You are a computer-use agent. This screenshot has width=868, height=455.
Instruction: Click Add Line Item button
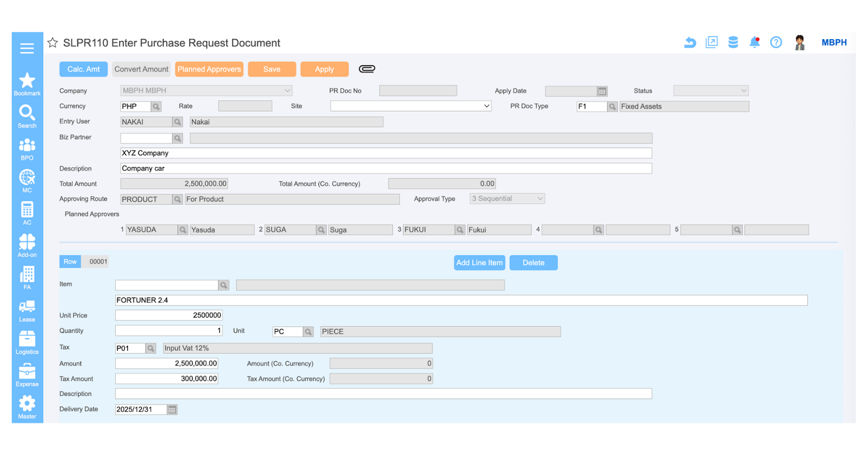tap(480, 263)
